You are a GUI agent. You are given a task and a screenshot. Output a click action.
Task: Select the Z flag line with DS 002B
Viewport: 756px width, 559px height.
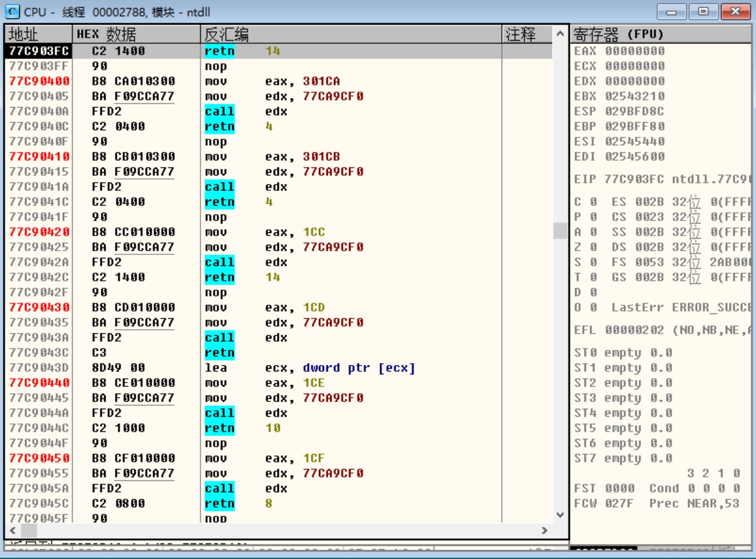point(662,247)
